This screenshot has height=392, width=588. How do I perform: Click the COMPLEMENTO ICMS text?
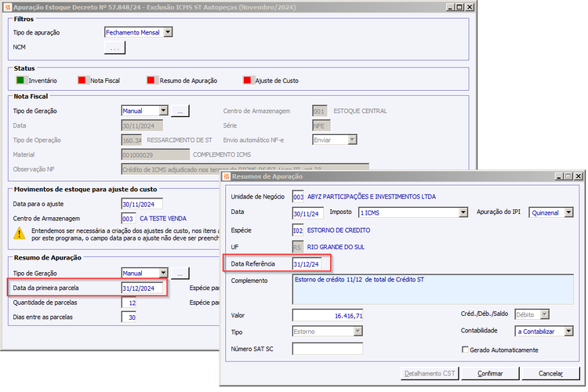[222, 155]
